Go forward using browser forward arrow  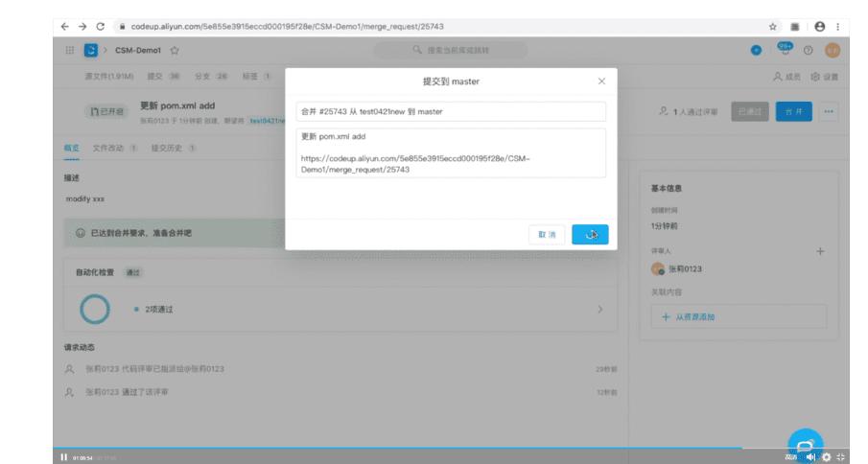(x=82, y=27)
